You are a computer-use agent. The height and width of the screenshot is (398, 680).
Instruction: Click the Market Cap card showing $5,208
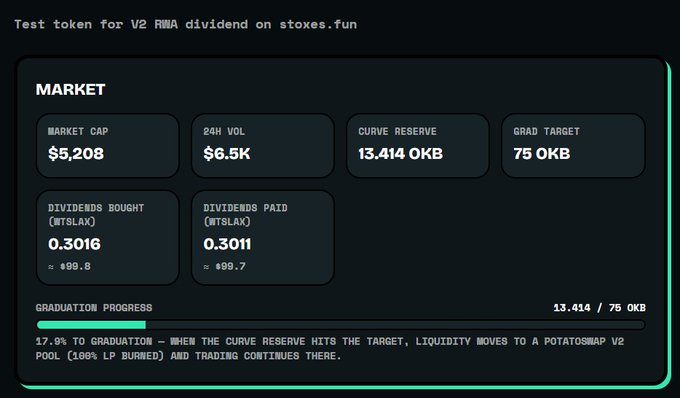[x=108, y=146]
